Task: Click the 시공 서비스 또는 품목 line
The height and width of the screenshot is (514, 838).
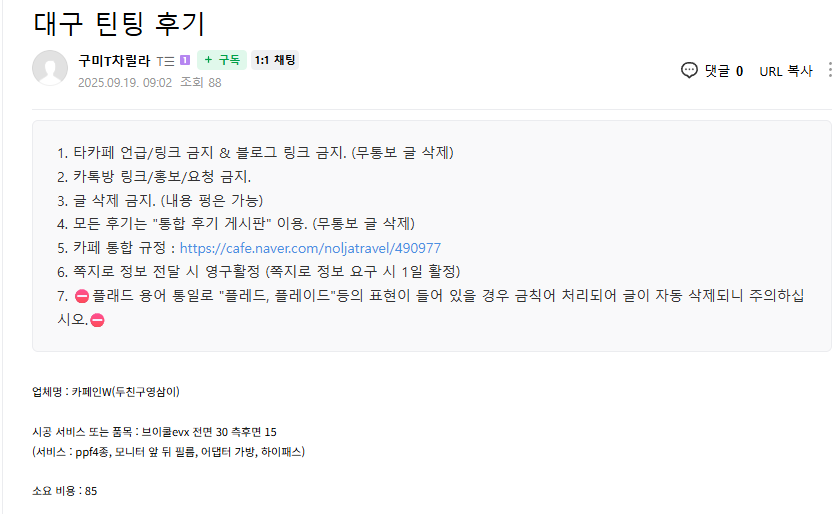Action: 154,431
